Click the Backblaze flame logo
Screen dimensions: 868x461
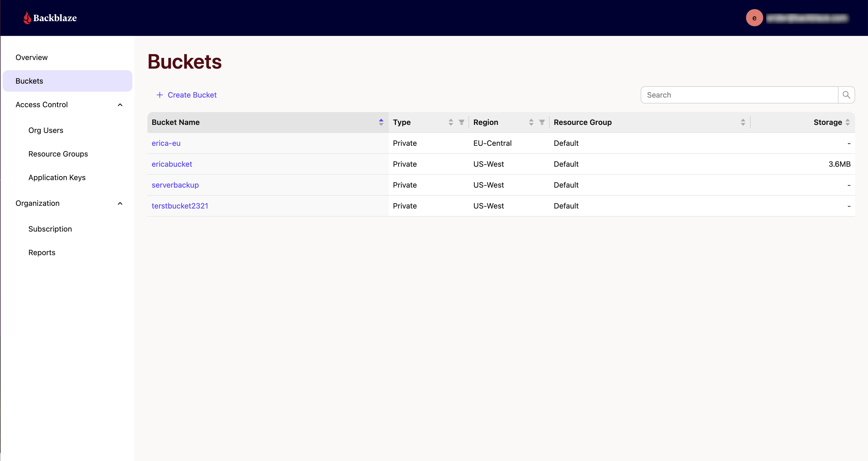click(27, 18)
